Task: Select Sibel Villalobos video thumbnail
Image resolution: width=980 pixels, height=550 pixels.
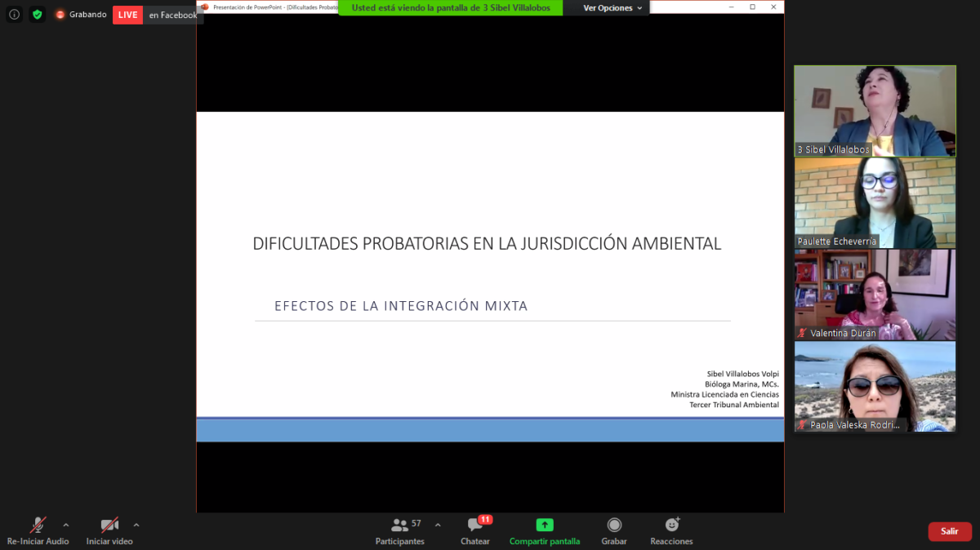Action: [875, 110]
